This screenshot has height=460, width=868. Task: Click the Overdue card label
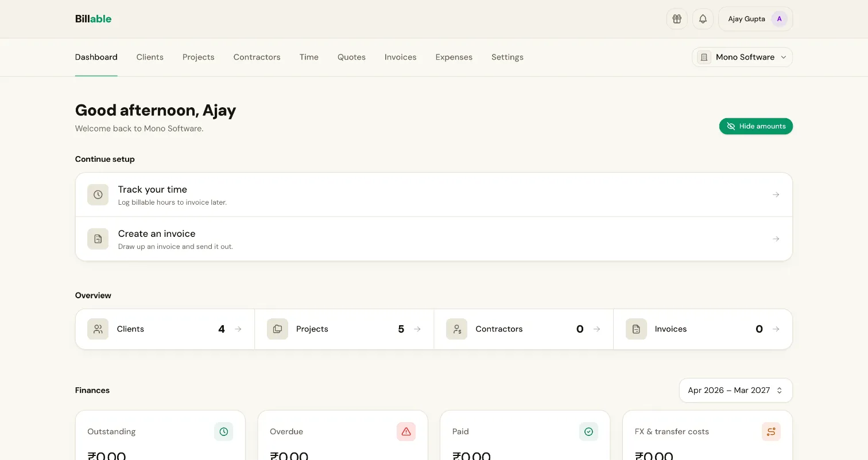coord(286,431)
